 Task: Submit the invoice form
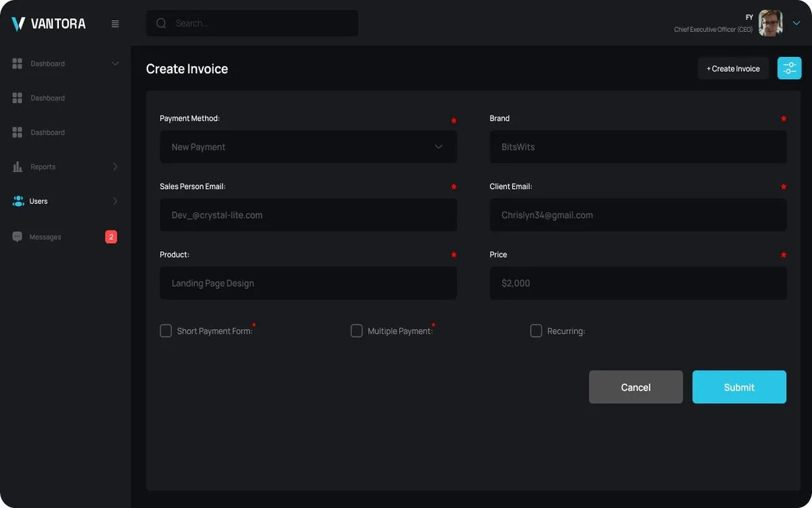(739, 387)
